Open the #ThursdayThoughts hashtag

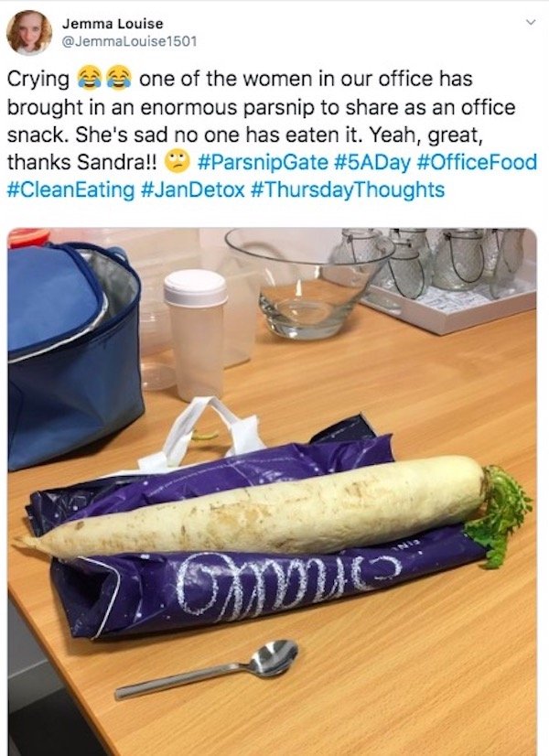click(x=348, y=189)
